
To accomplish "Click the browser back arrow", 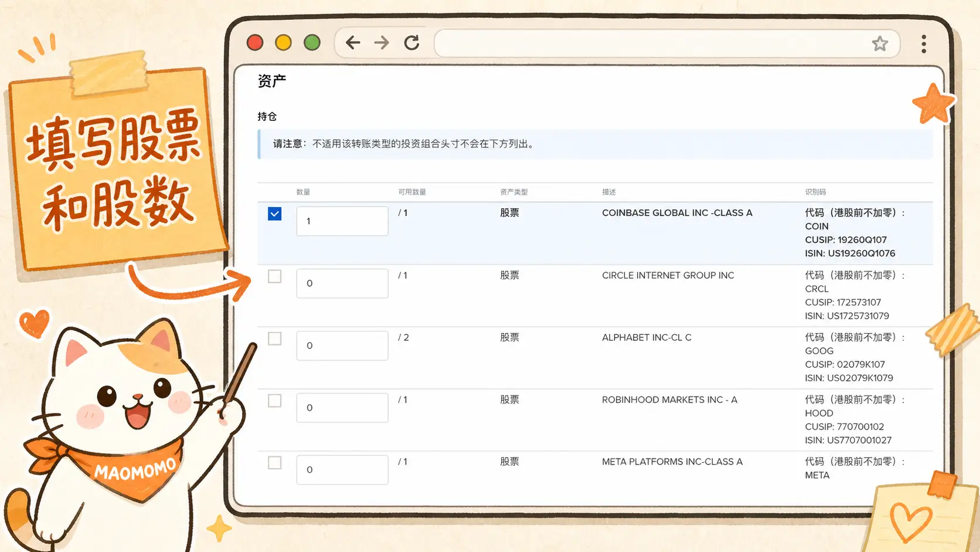I will 353,43.
